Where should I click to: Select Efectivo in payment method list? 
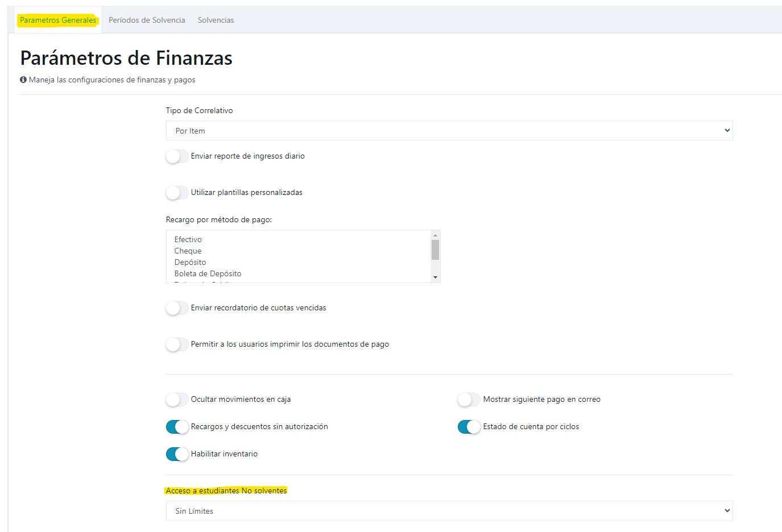299,240
